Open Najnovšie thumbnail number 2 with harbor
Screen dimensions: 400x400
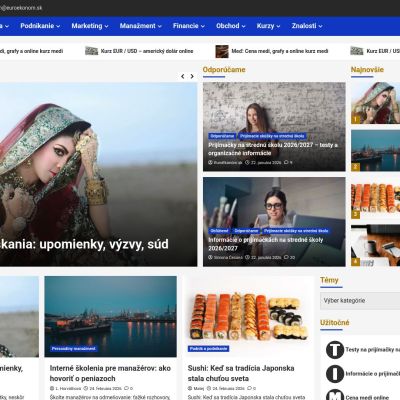375,151
